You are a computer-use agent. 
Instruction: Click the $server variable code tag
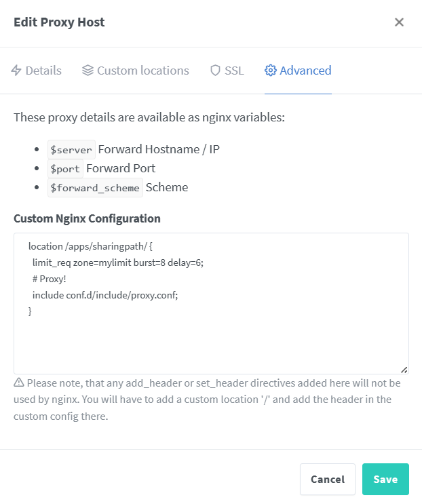click(x=71, y=149)
